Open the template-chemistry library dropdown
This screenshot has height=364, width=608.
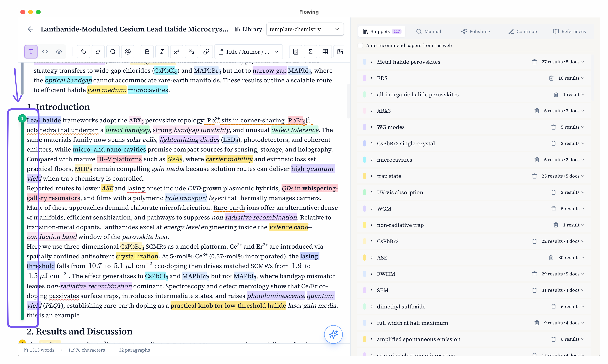coord(305,29)
